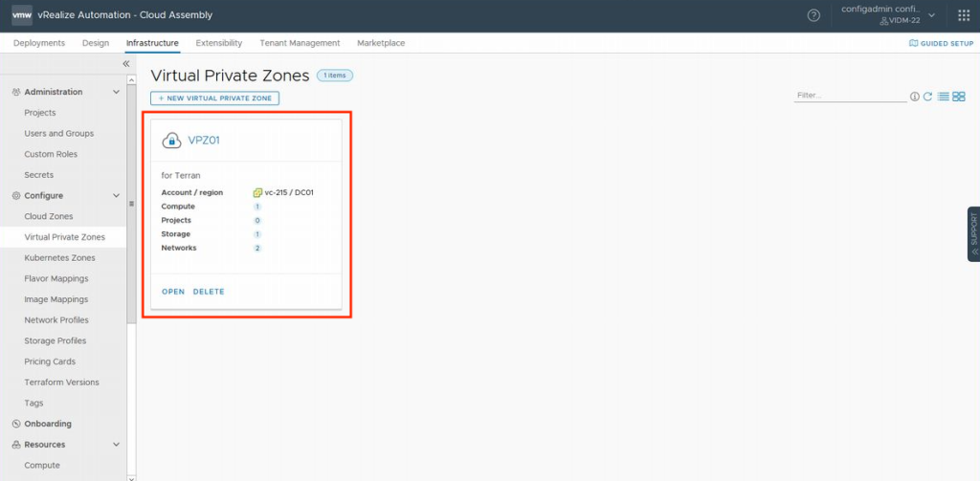Open the apps grid switcher icon
The image size is (980, 481).
coord(964,15)
